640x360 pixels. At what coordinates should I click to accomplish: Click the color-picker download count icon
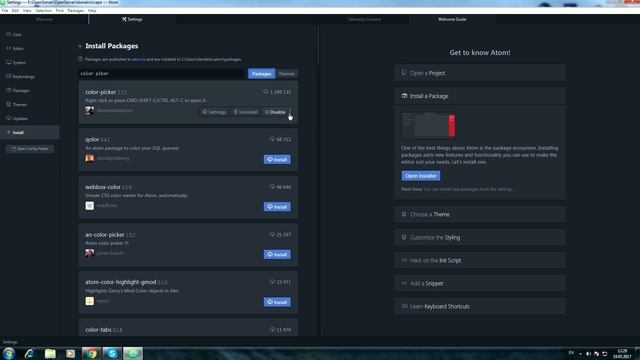pyautogui.click(x=266, y=92)
